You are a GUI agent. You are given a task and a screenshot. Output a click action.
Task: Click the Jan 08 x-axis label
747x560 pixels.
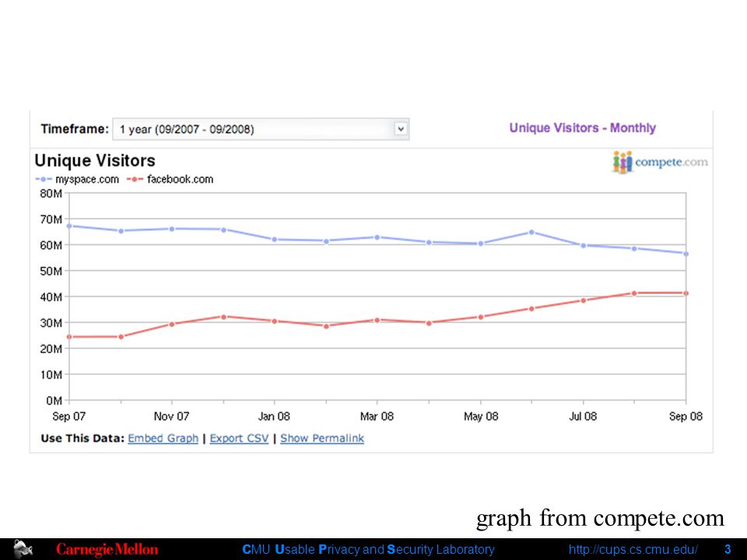[x=274, y=416]
